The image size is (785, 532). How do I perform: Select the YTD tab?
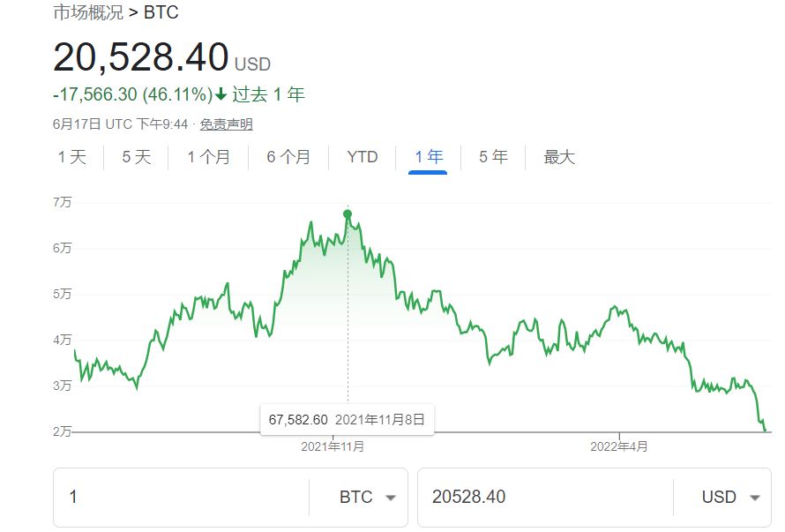point(363,157)
